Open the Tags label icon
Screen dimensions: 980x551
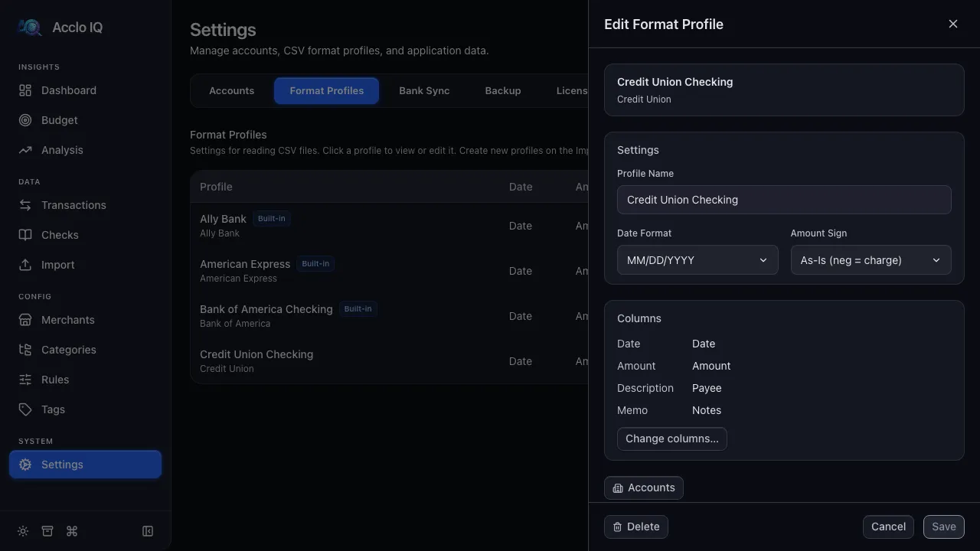coord(25,409)
